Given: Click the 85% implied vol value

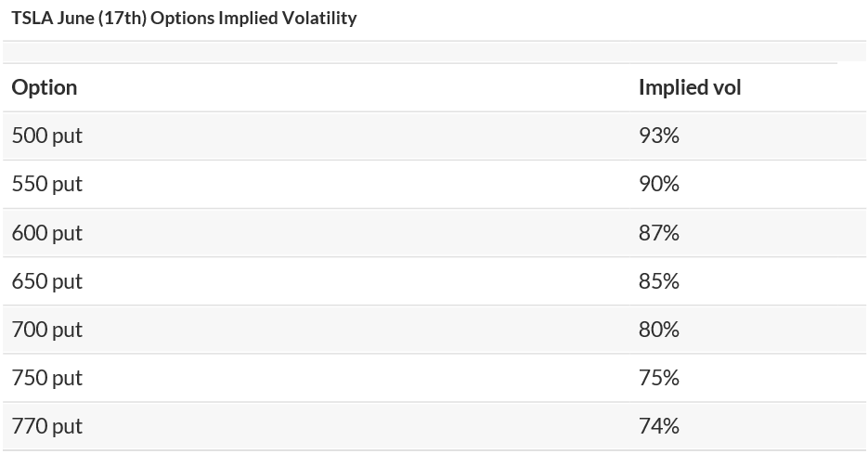Looking at the screenshot, I should pos(659,281).
